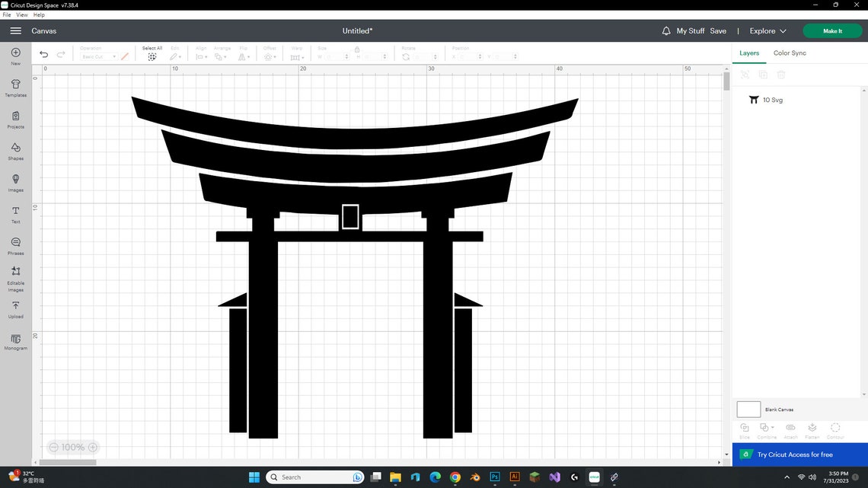Expand the Combine options dropdown
868x488 pixels.
pos(773,427)
